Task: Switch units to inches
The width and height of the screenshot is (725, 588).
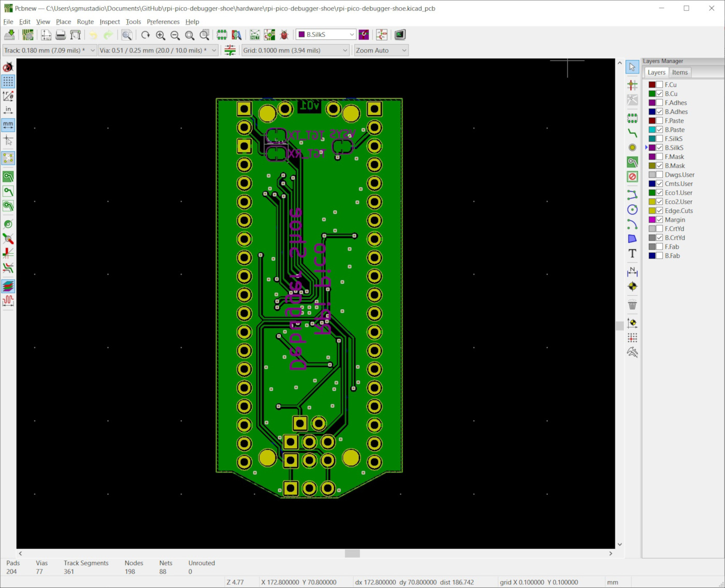Action: [8, 110]
